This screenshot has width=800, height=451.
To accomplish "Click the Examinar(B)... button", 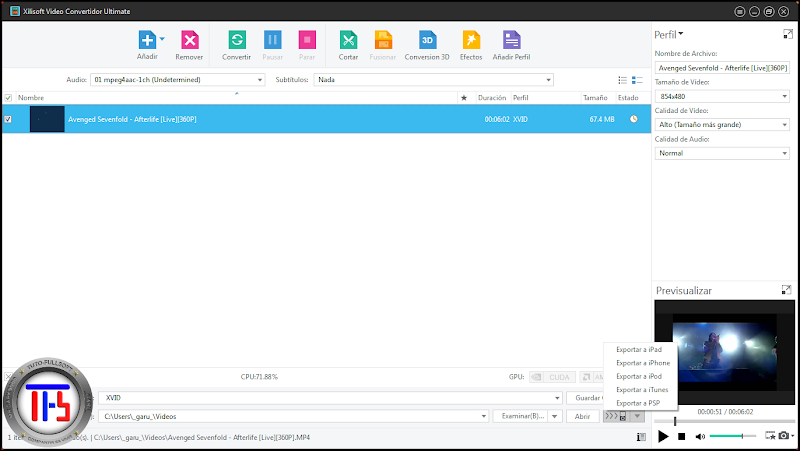I will pos(521,416).
